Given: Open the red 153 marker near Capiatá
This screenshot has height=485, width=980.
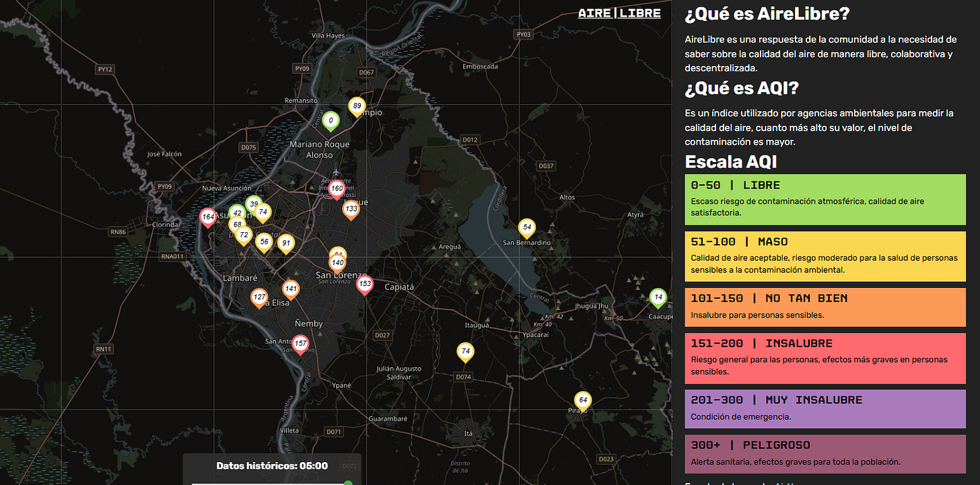Looking at the screenshot, I should (x=365, y=285).
